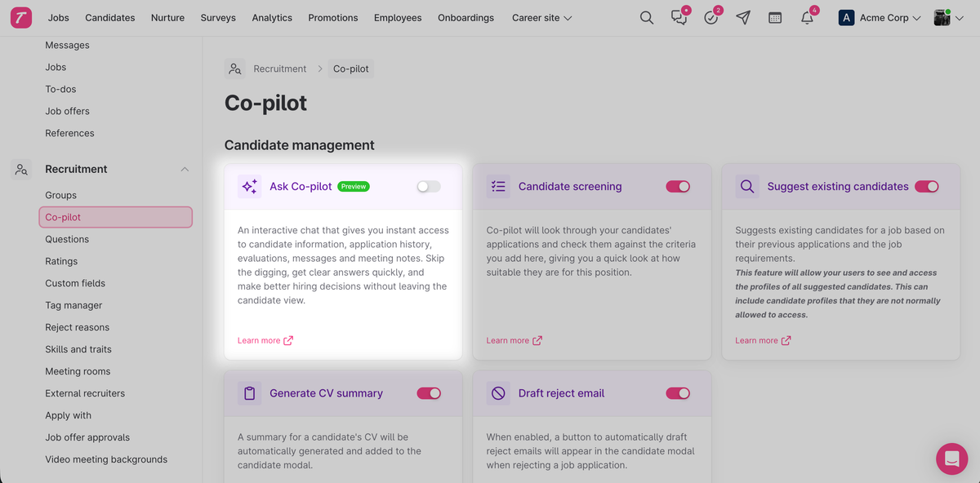Click the search magnifier icon in top bar

click(x=646, y=18)
